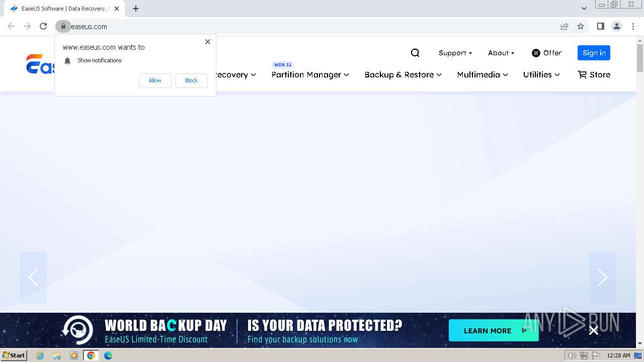Click the browser back arrow
The height and width of the screenshot is (362, 644).
(x=11, y=26)
